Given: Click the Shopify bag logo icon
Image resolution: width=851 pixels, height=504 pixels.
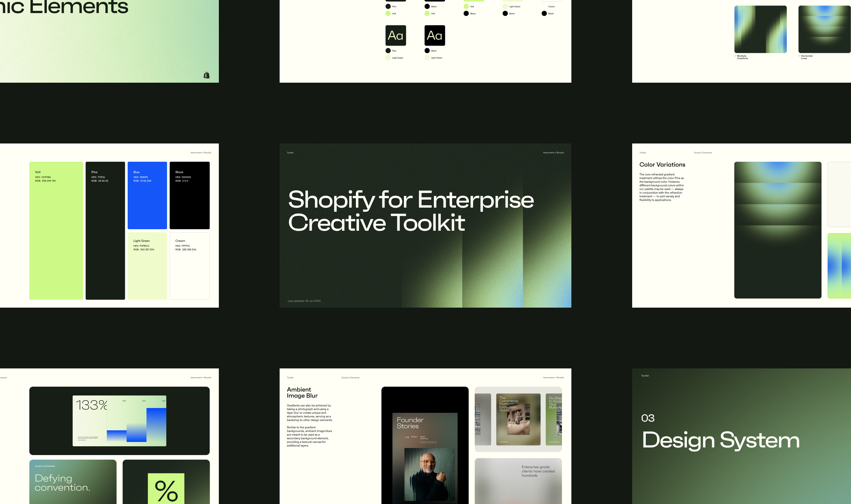Looking at the screenshot, I should coord(206,75).
